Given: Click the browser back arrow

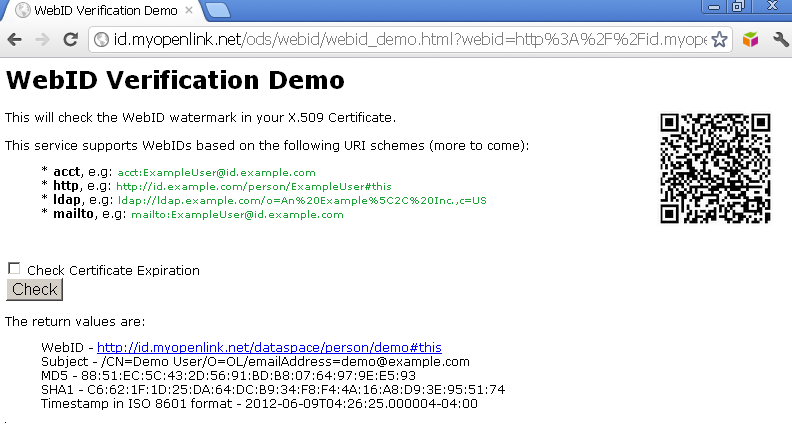Looking at the screenshot, I should point(14,40).
